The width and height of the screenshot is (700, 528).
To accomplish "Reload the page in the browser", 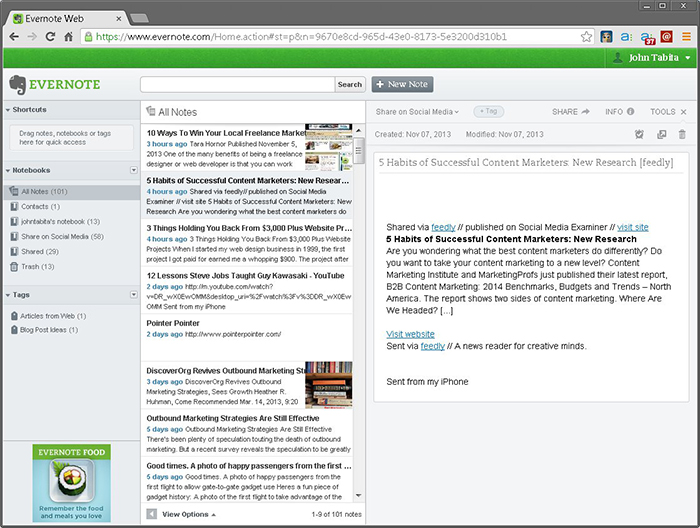I will [68, 36].
